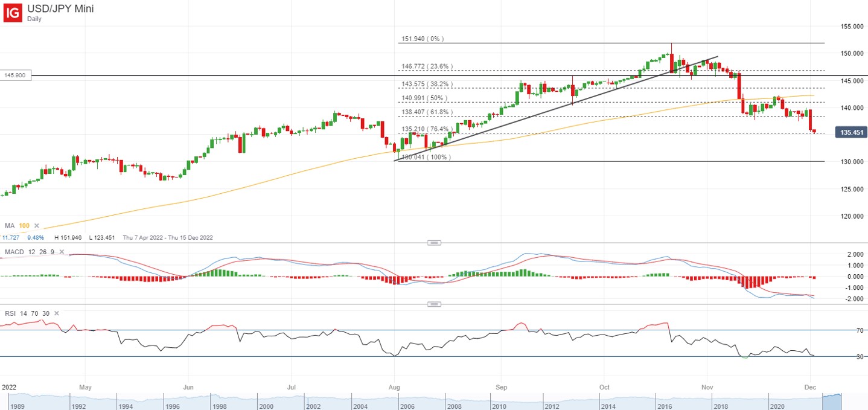Screen dimensions: 868x410
Task: Click the resize handle above MACD panel
Action: (x=434, y=243)
